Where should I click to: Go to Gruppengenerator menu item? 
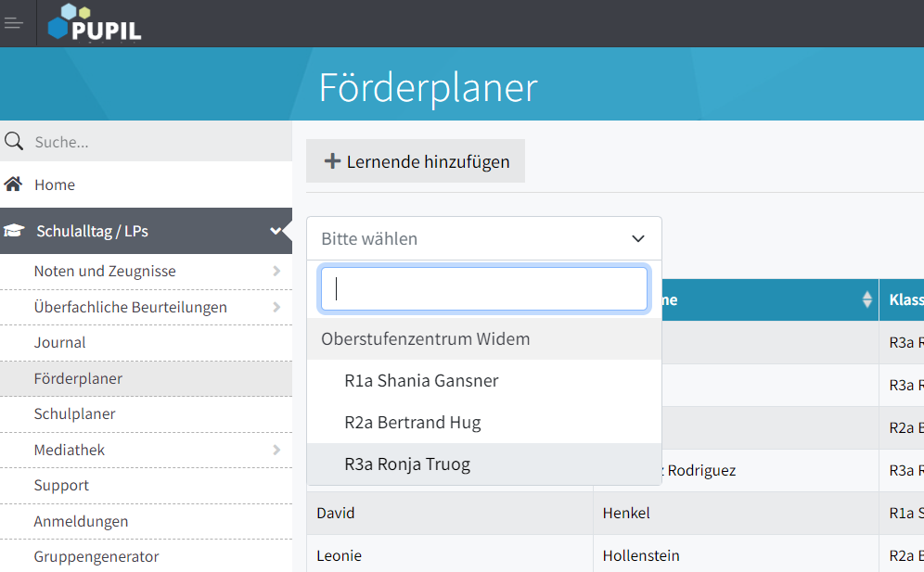(x=96, y=557)
